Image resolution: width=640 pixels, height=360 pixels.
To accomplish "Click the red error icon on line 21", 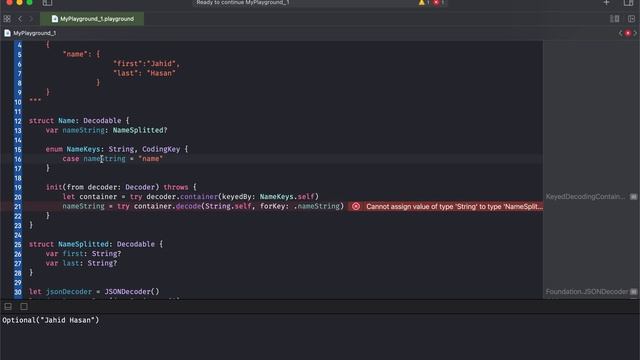I will coord(356,207).
